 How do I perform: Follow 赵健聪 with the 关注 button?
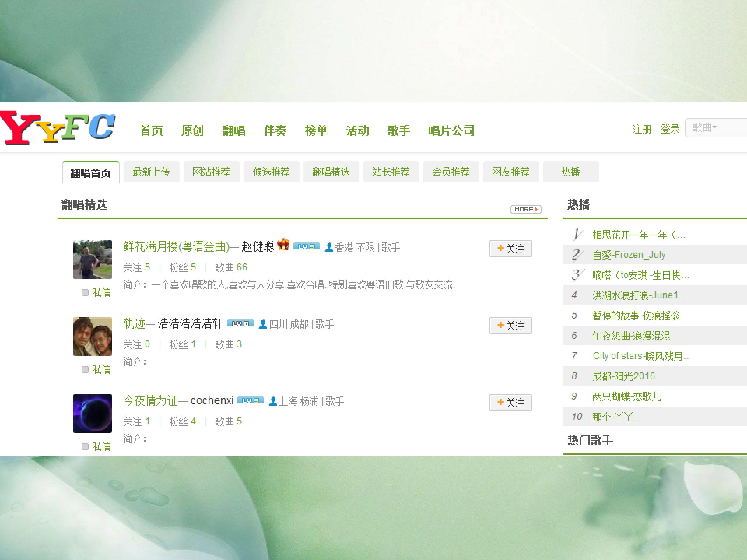[511, 249]
